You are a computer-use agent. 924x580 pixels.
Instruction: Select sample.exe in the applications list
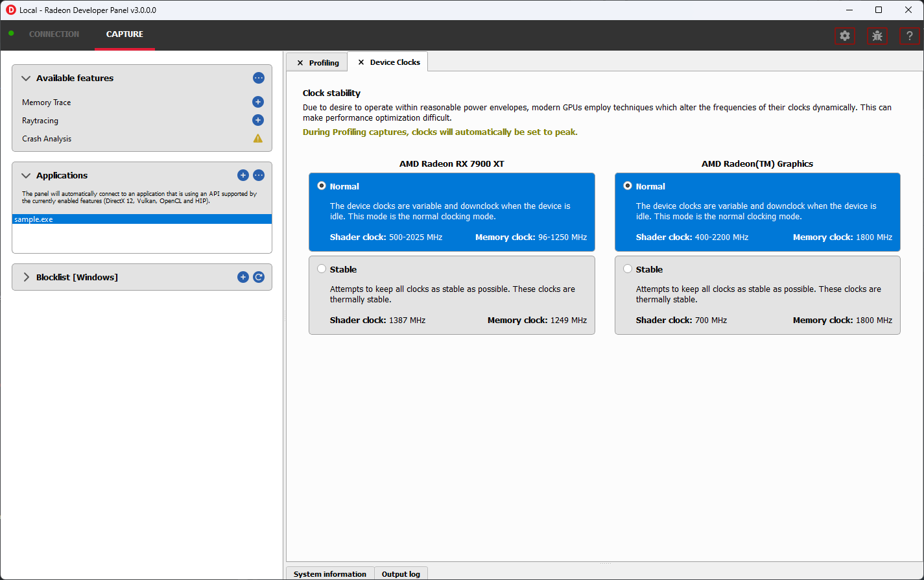click(x=34, y=219)
